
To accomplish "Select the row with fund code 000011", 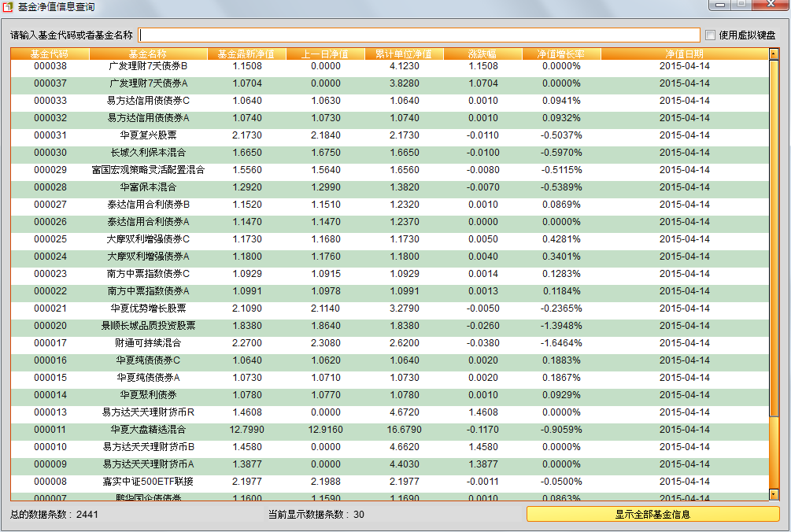I will tap(50, 430).
